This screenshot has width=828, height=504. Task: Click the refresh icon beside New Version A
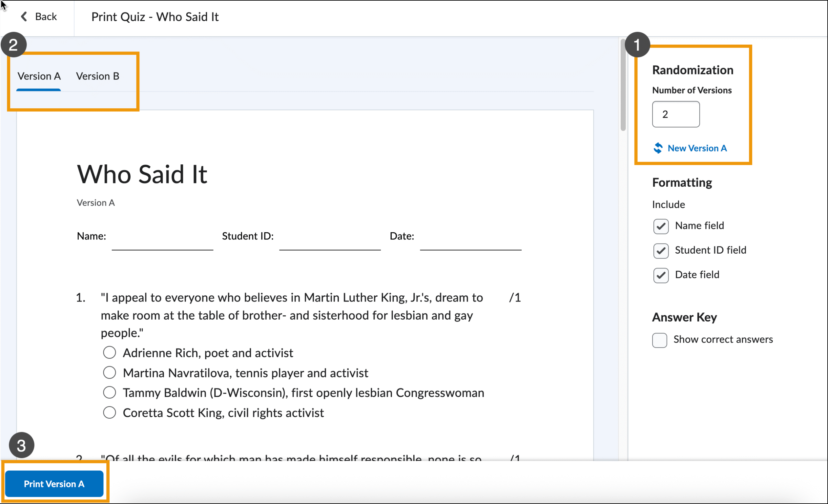click(x=658, y=148)
